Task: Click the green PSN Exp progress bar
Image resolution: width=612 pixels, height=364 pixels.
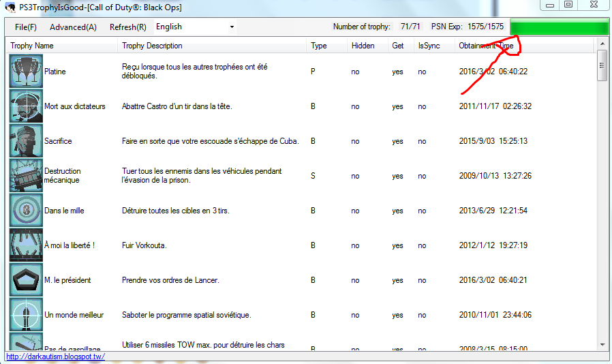Action: pos(559,28)
